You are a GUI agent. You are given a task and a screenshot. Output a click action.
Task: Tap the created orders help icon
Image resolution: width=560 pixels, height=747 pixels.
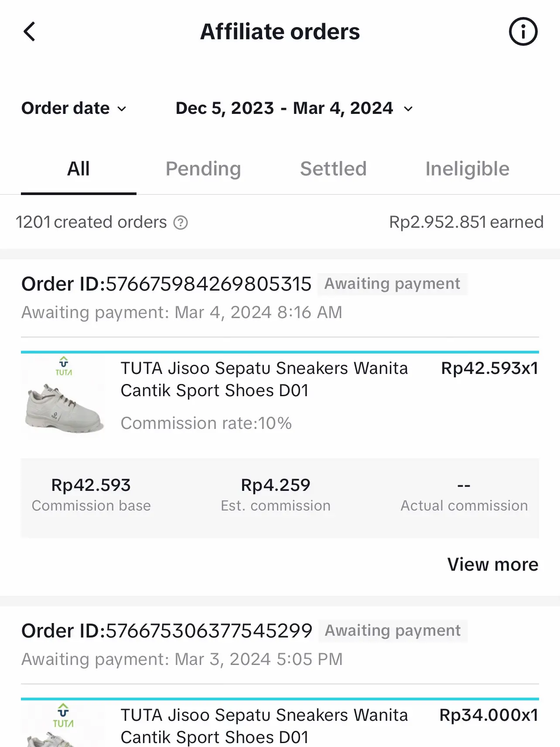click(x=181, y=223)
